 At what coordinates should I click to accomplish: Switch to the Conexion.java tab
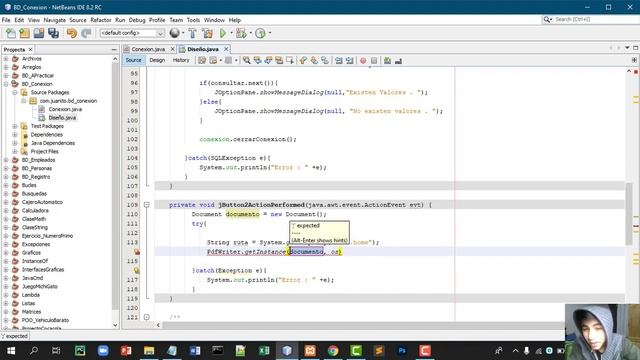click(148, 49)
